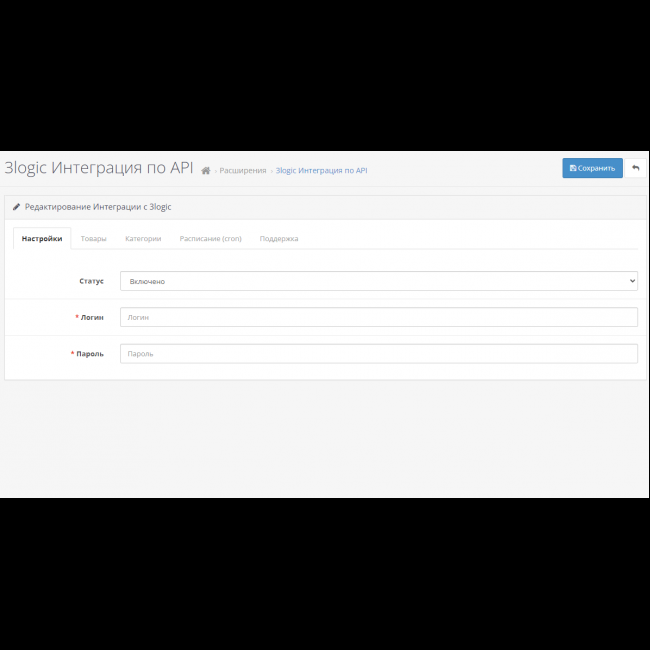Select the Поддержка tab
Image resolution: width=650 pixels, height=650 pixels.
click(x=279, y=239)
